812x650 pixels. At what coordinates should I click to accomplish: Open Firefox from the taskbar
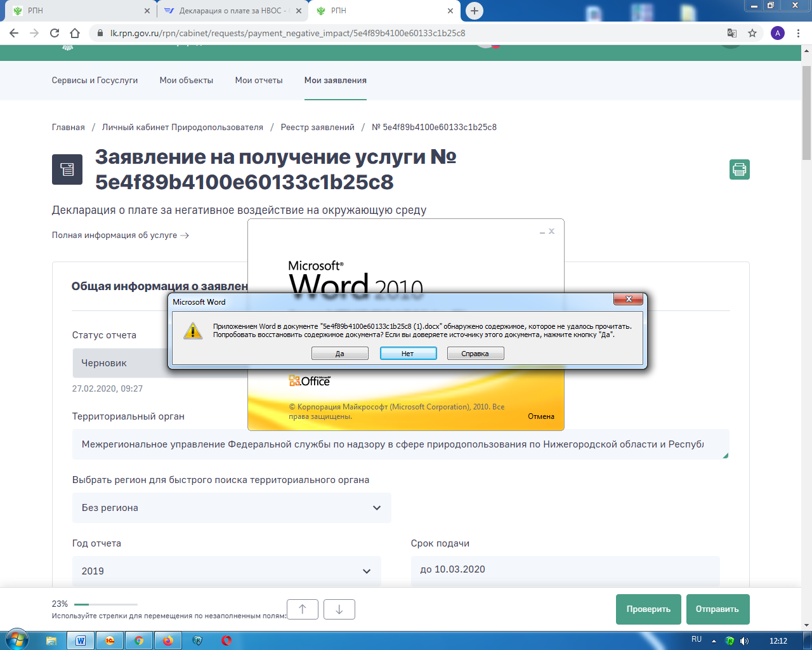[168, 640]
